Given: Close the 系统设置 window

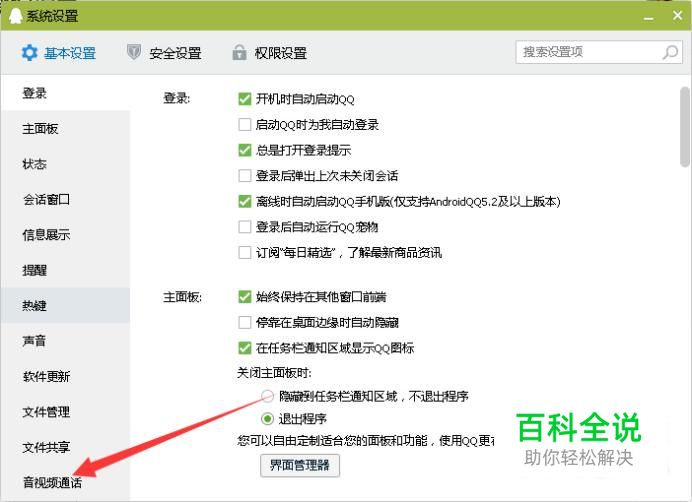Looking at the screenshot, I should tap(677, 16).
